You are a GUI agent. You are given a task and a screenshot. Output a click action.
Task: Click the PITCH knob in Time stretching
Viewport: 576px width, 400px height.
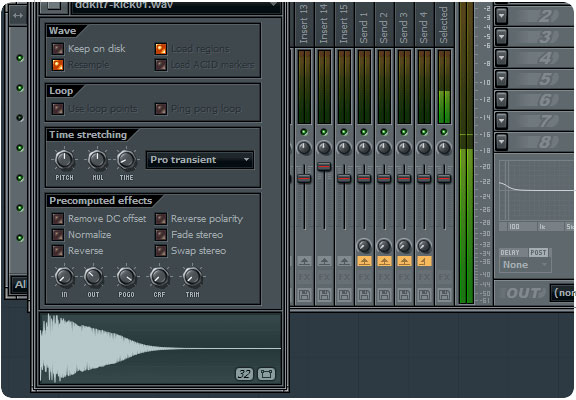point(64,159)
